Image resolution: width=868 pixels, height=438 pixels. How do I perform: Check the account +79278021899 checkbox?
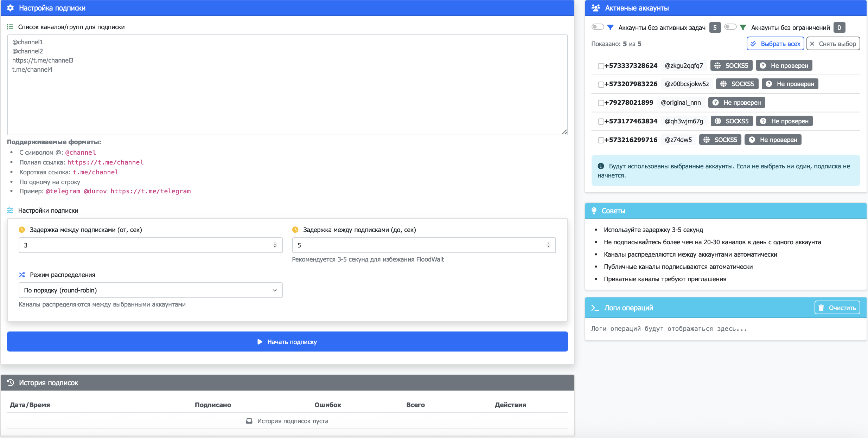(x=601, y=103)
